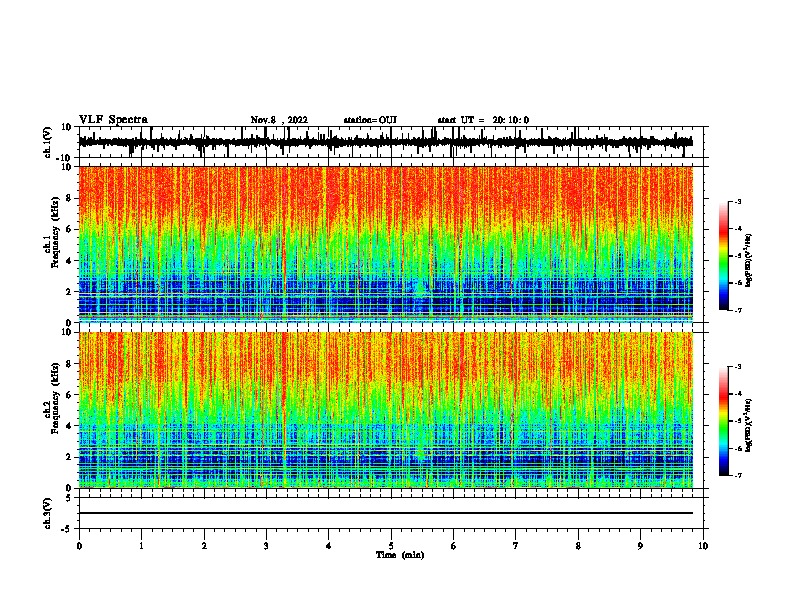Click time axis tick label "3"
The image size is (792, 612).
266,546
